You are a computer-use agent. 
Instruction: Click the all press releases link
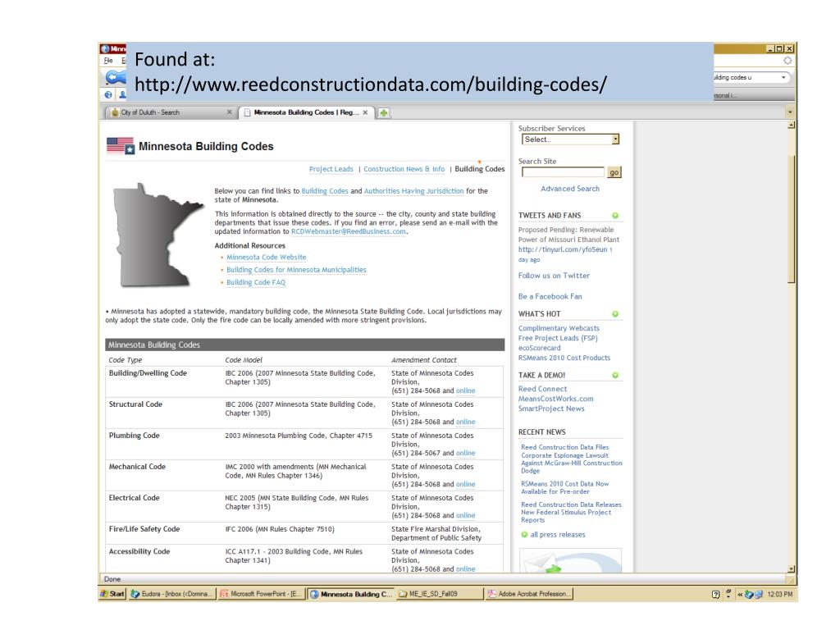558,535
